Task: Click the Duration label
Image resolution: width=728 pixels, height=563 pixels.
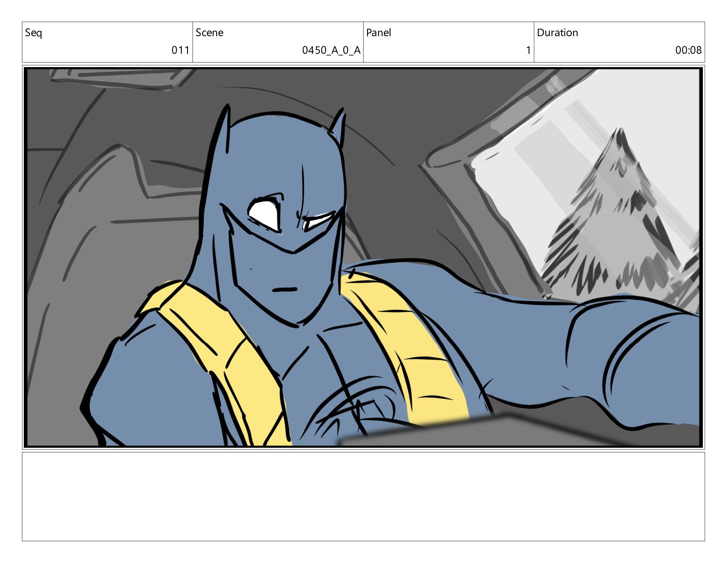Action: (x=557, y=33)
